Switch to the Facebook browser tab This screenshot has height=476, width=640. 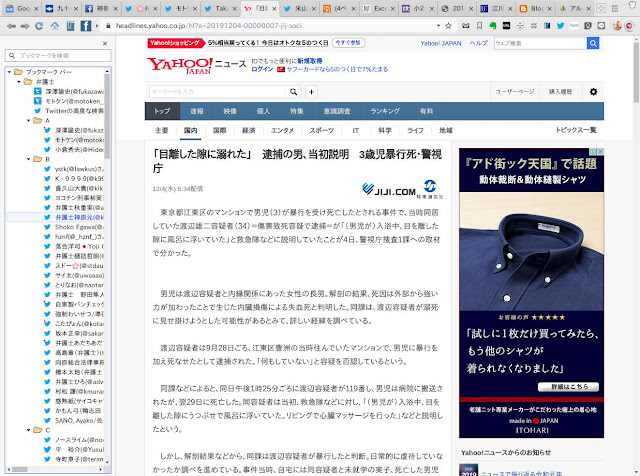[x=98, y=8]
